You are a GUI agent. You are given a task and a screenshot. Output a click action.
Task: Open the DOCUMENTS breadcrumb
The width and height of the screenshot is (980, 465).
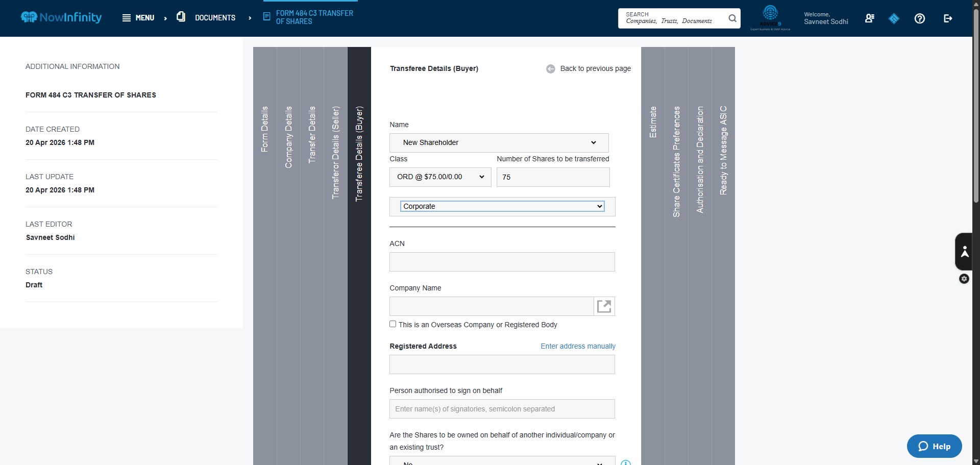pos(215,18)
